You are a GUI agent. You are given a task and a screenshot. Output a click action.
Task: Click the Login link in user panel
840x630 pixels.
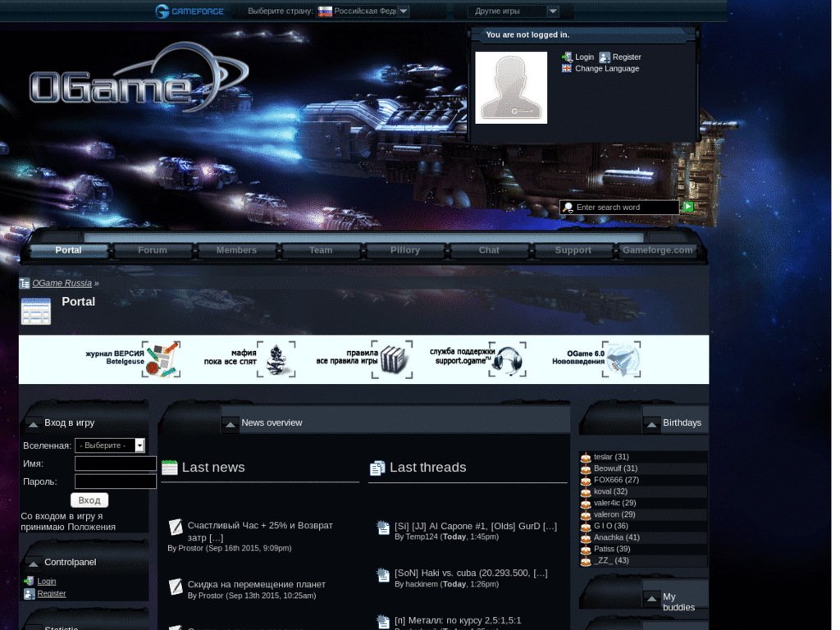[584, 57]
